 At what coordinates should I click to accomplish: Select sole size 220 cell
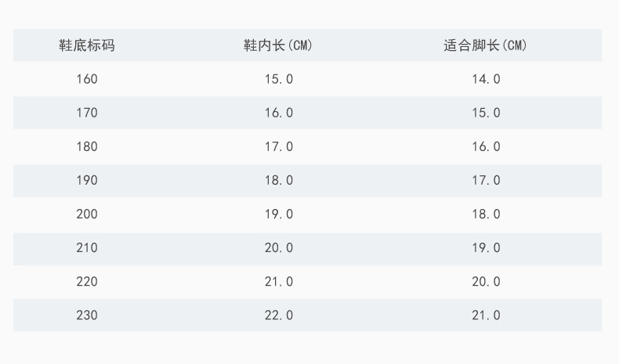(87, 281)
